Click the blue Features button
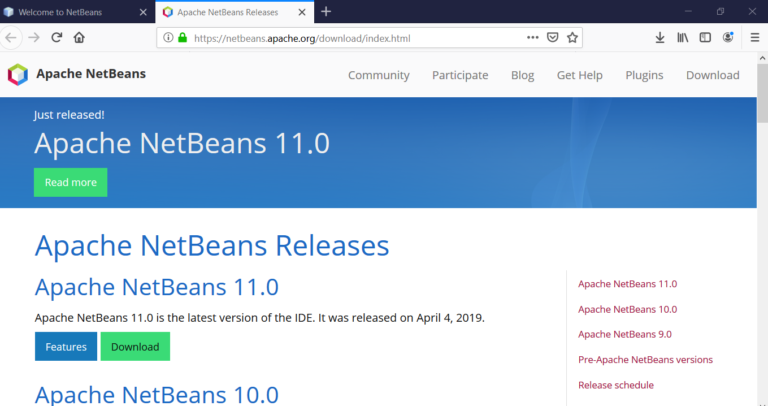 click(66, 346)
